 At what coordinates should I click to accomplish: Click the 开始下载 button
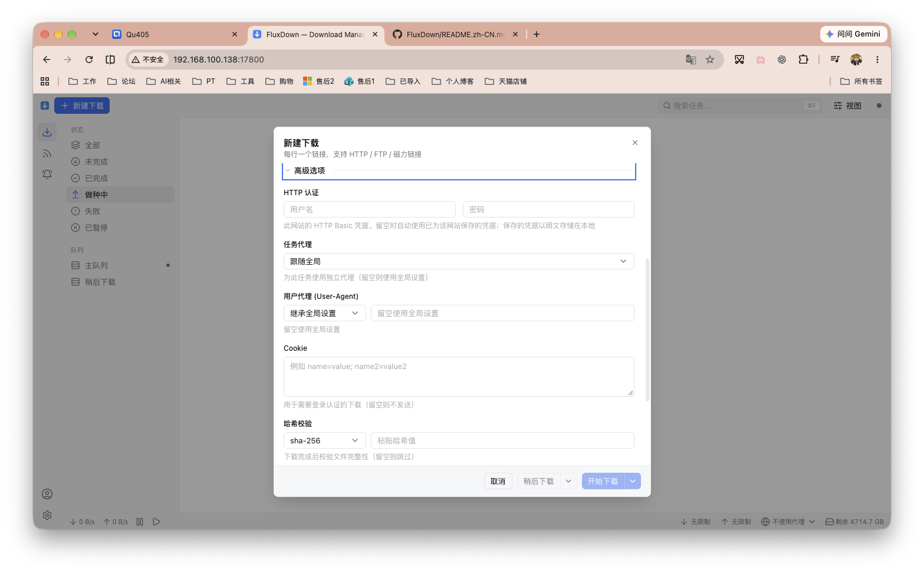tap(603, 481)
